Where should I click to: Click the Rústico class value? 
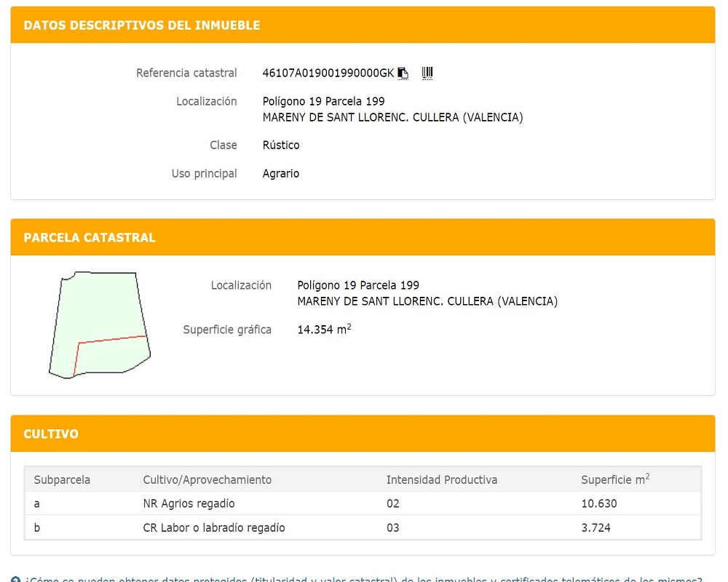[x=281, y=145]
